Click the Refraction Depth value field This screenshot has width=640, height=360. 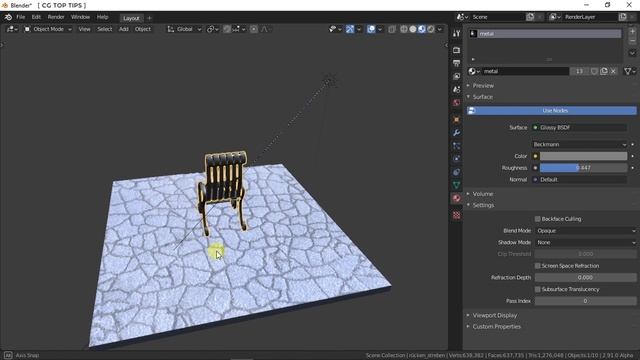point(585,278)
